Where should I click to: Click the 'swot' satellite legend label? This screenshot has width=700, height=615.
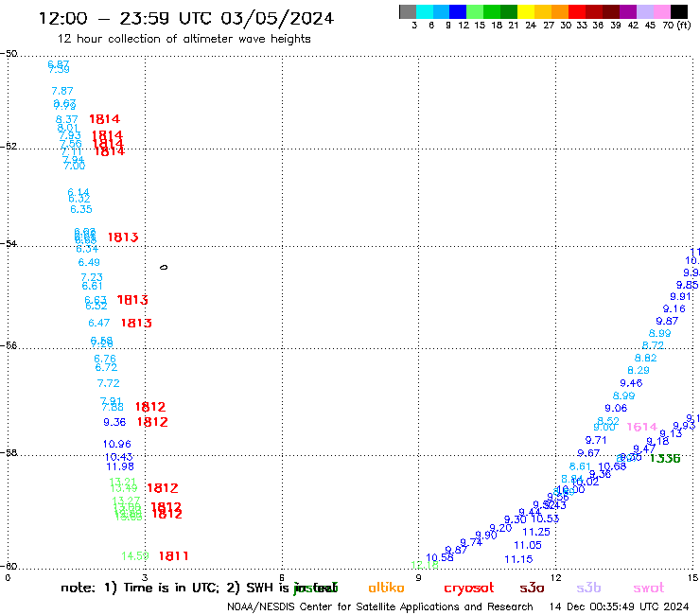[x=649, y=589]
